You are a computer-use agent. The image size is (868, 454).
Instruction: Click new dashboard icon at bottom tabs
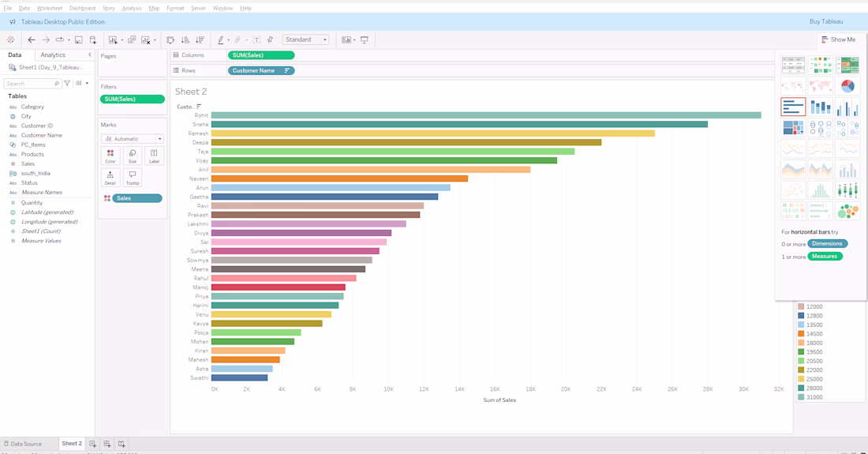[107, 444]
